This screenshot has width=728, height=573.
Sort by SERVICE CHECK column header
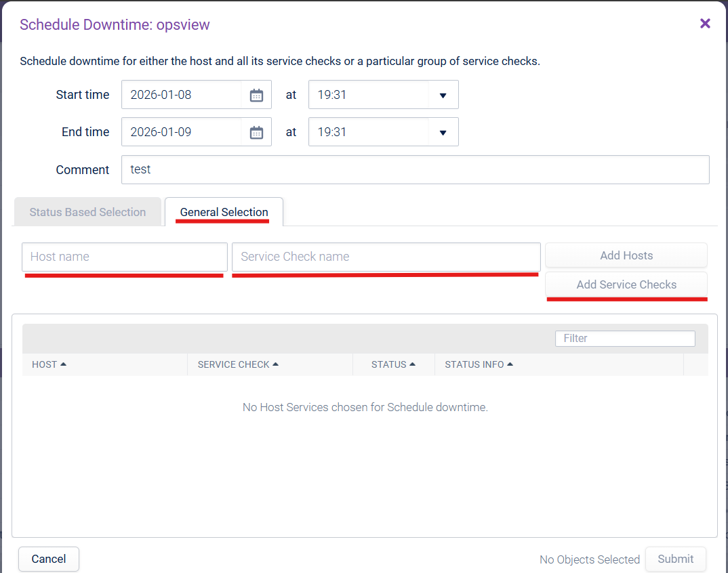238,364
